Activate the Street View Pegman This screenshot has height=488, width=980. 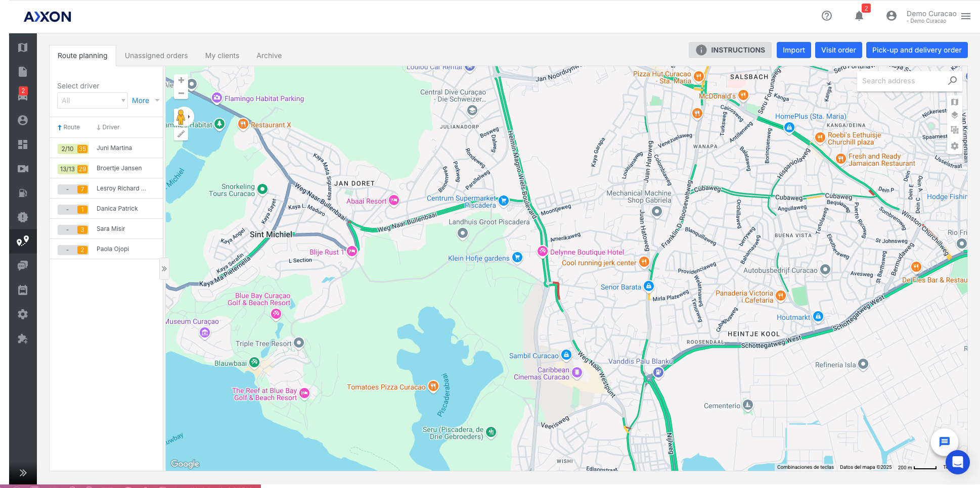[181, 116]
